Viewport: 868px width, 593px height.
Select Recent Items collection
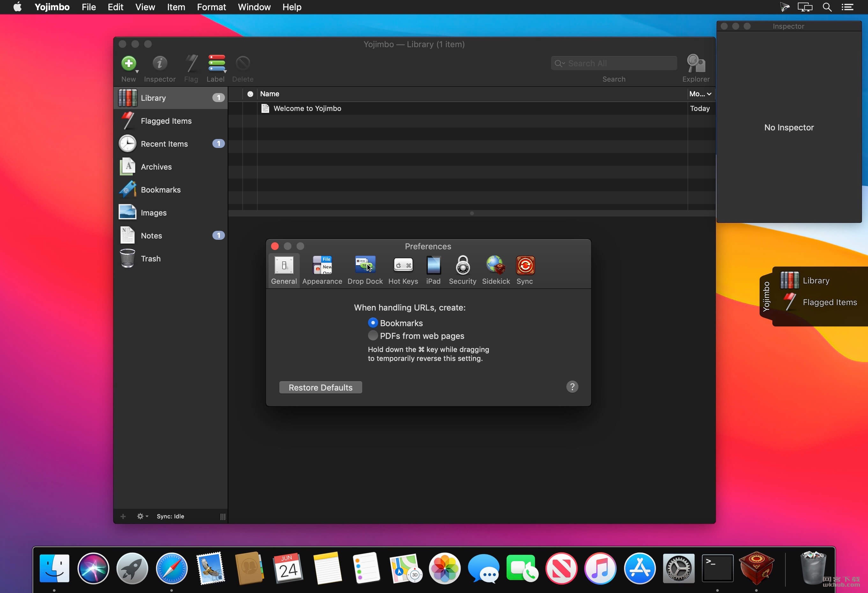point(171,144)
